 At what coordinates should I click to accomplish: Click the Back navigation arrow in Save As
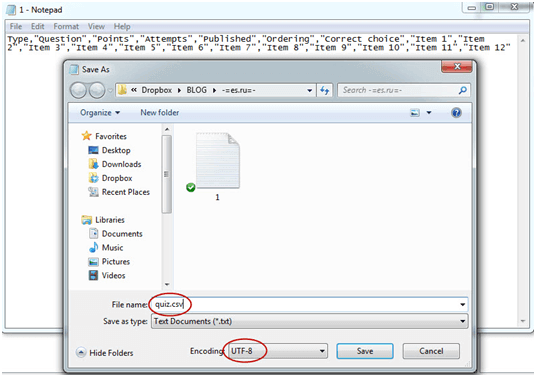tap(78, 91)
